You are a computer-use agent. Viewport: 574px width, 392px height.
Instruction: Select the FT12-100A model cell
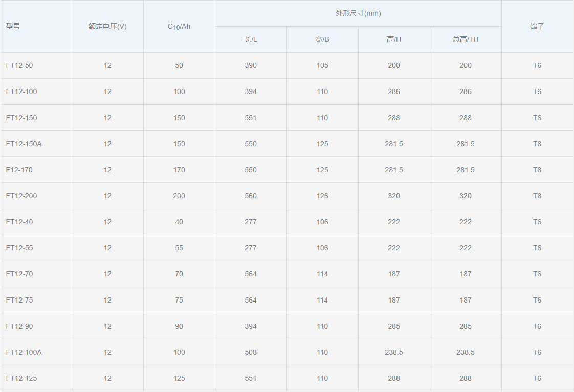[24, 352]
